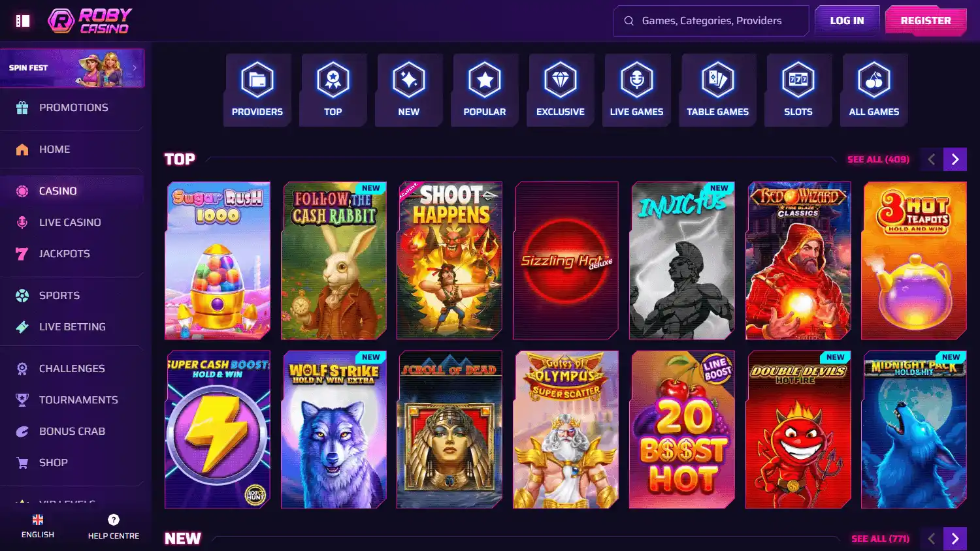Advance the New games carousel right

point(955,539)
